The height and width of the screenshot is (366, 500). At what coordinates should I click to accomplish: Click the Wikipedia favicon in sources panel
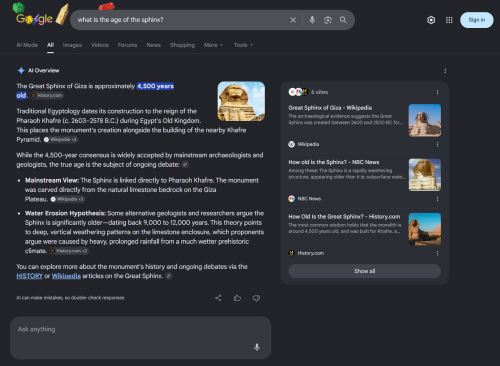(x=291, y=144)
